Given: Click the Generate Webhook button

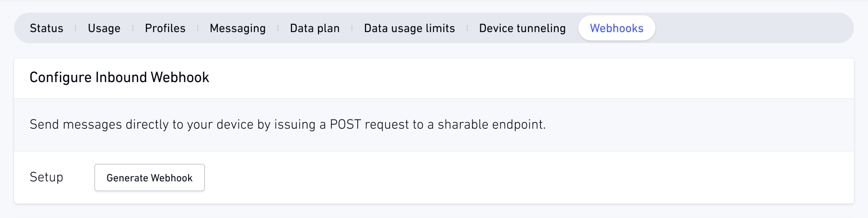Looking at the screenshot, I should coord(150,178).
